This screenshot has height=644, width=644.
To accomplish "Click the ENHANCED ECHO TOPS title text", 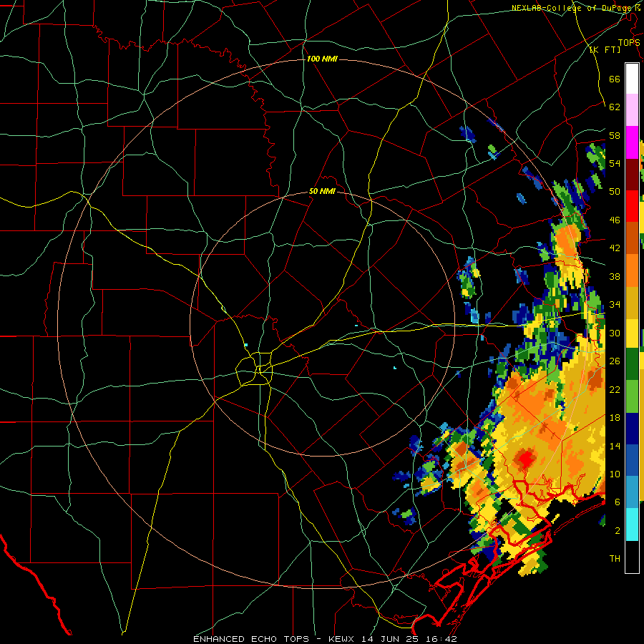I will [x=251, y=639].
